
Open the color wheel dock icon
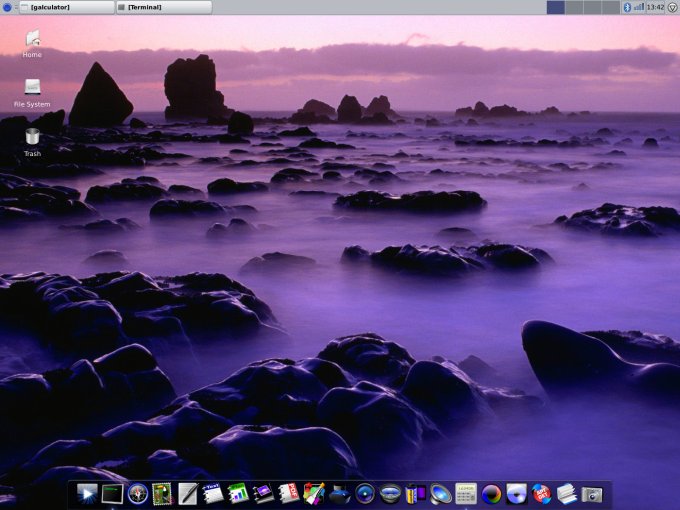point(491,493)
